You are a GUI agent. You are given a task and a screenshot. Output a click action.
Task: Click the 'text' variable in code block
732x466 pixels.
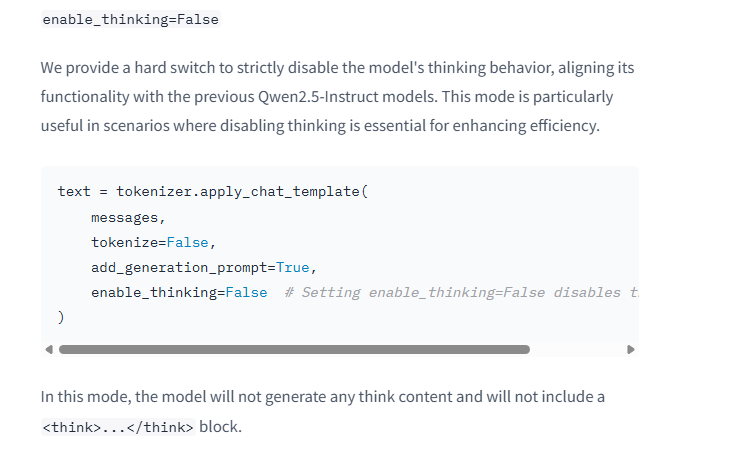point(74,191)
